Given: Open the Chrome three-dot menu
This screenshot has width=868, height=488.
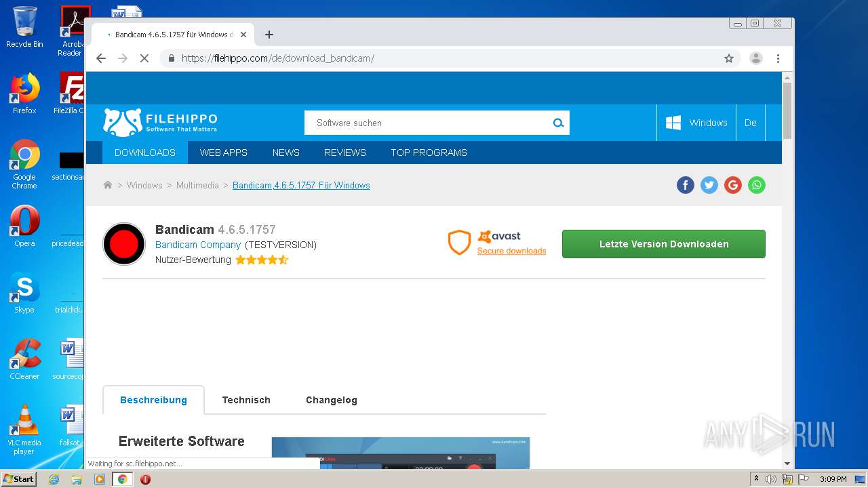Looking at the screenshot, I should [778, 58].
